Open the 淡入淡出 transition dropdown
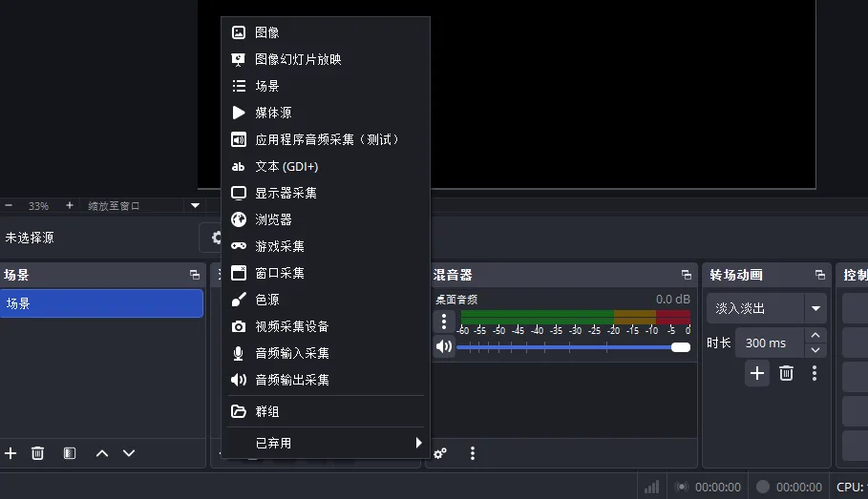The height and width of the screenshot is (499, 868). 815,309
